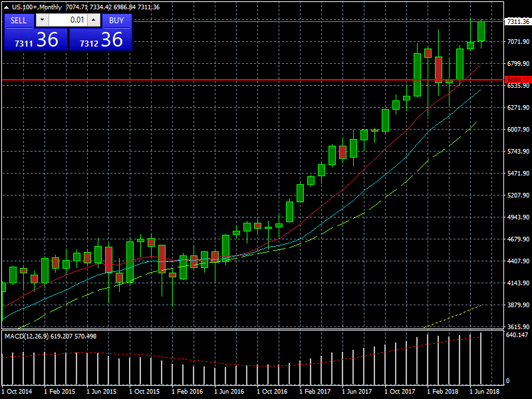Viewport: 532px width, 399px height.
Task: Increase lot volume with up arrow
Action: point(93,21)
